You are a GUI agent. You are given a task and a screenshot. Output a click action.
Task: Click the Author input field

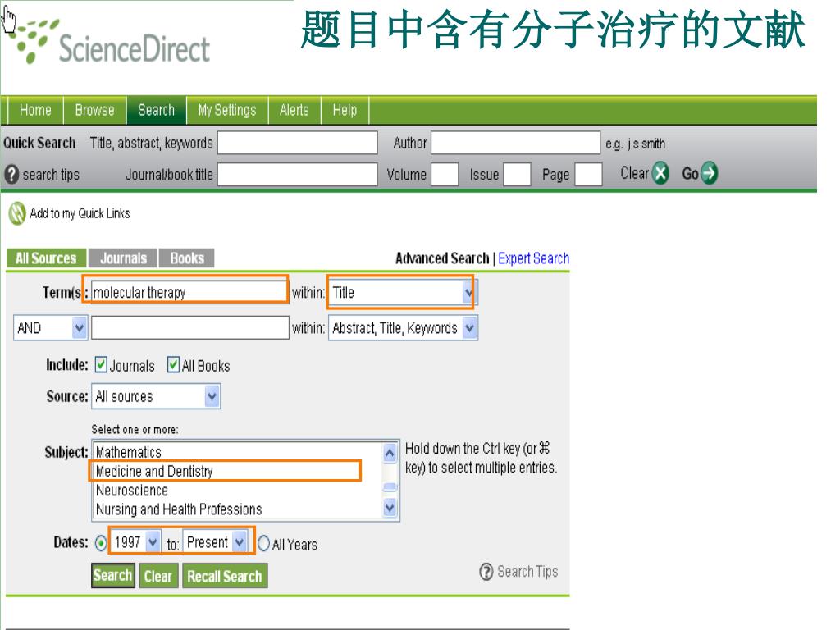[x=515, y=143]
